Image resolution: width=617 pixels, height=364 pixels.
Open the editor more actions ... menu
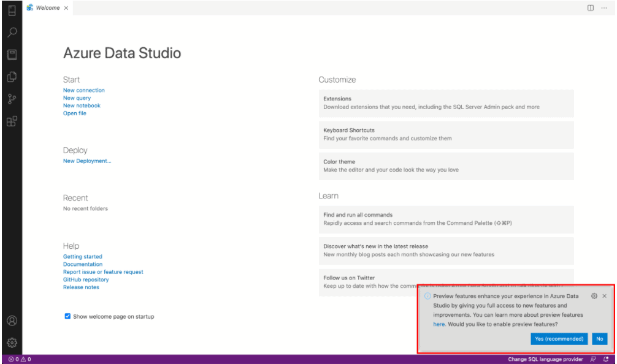tap(604, 8)
